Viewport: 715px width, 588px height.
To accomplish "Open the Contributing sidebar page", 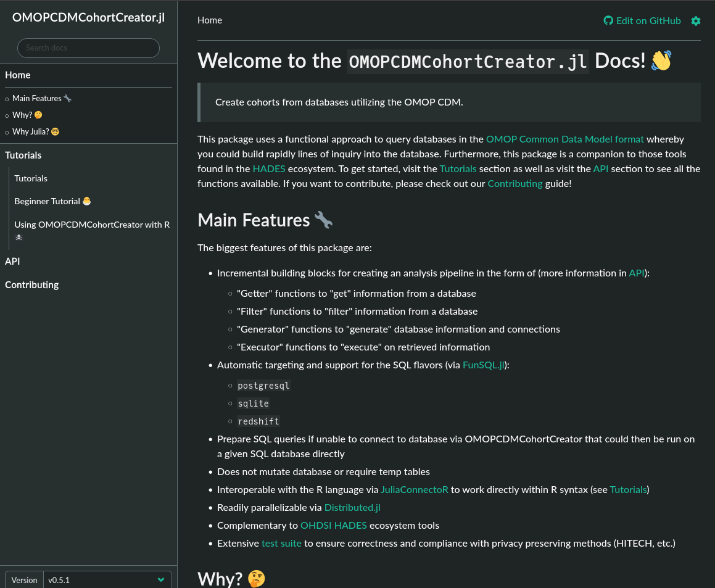I will coord(32,285).
